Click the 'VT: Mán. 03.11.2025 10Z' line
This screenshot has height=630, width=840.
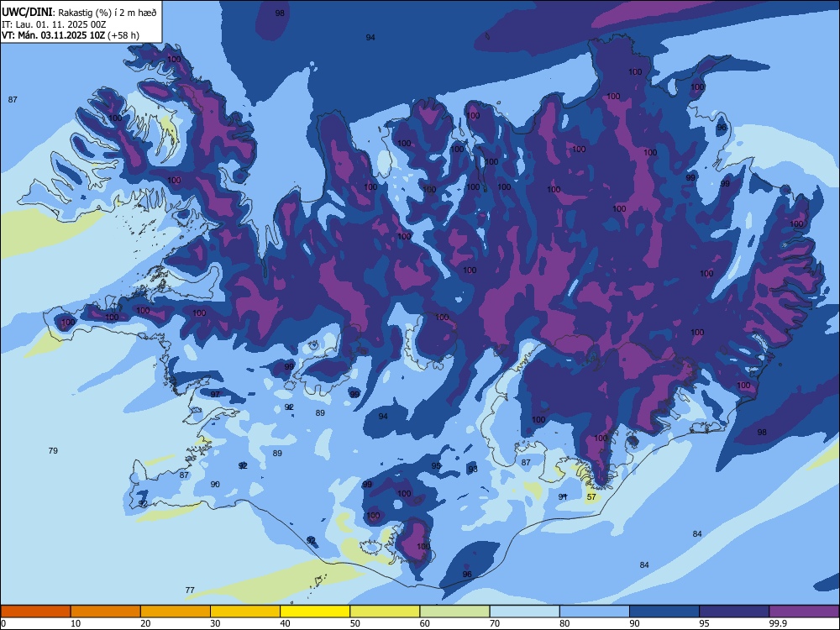pos(54,35)
